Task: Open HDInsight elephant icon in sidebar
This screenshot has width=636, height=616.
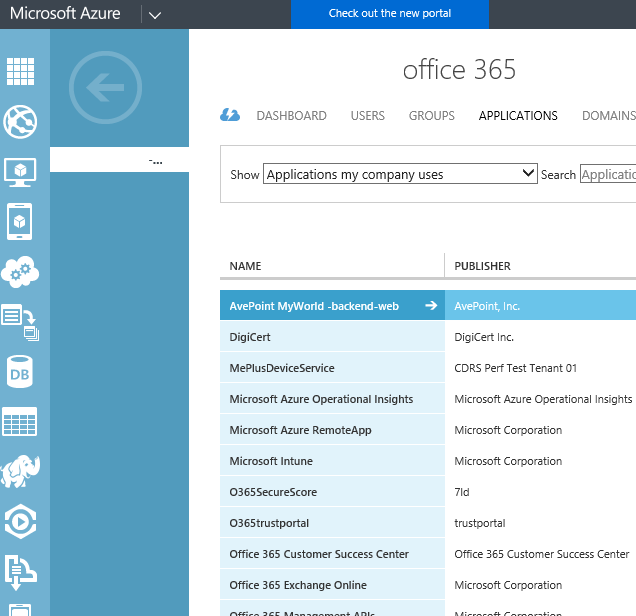Action: tap(20, 471)
